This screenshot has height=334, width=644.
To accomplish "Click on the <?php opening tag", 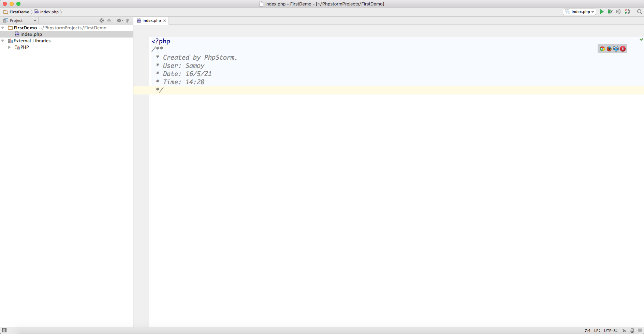I will (161, 41).
